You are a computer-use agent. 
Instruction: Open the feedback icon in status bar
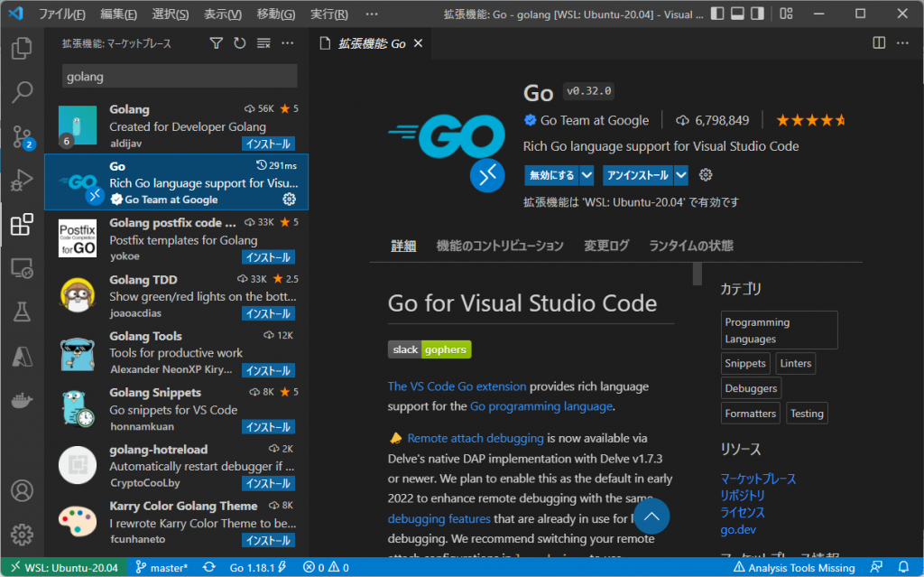pos(877,568)
